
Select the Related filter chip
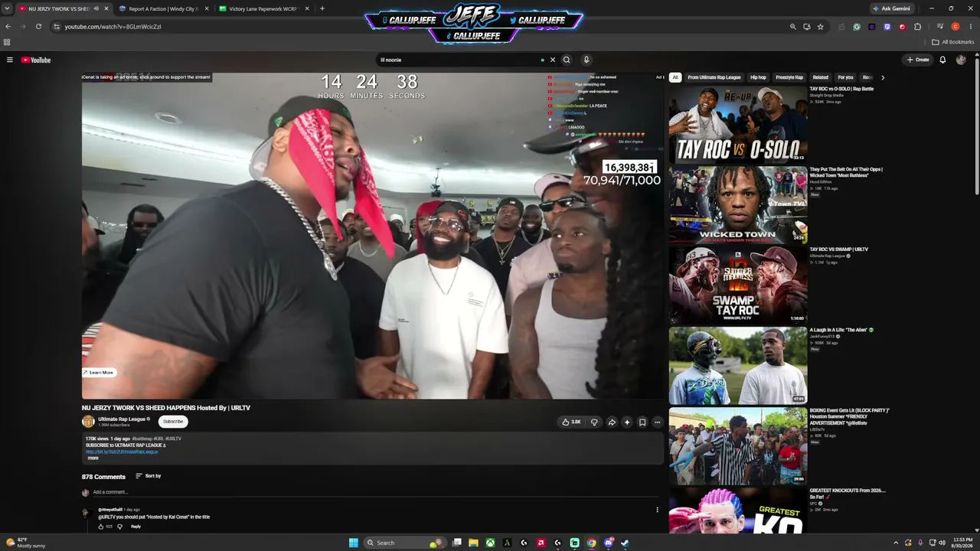pos(821,77)
